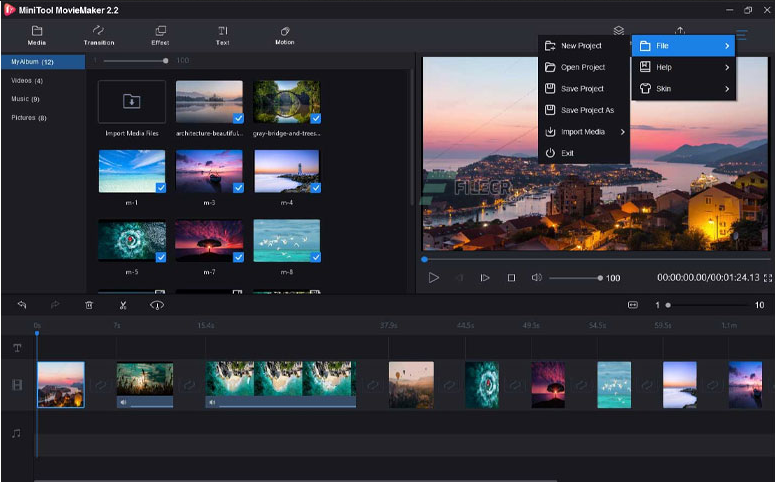The image size is (775, 482).
Task: Click the redo arrow icon
Action: (55, 305)
